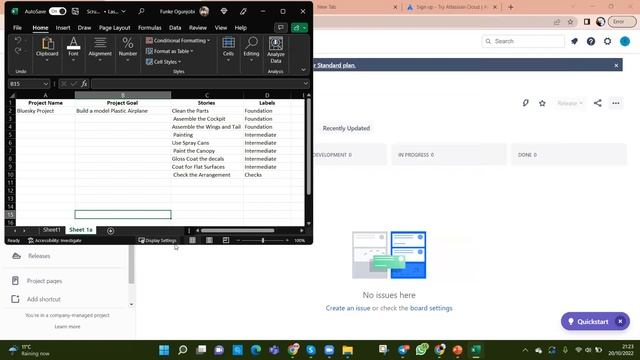Switch to the Page Layout ribbon tab
The width and height of the screenshot is (640, 360).
pyautogui.click(x=115, y=28)
